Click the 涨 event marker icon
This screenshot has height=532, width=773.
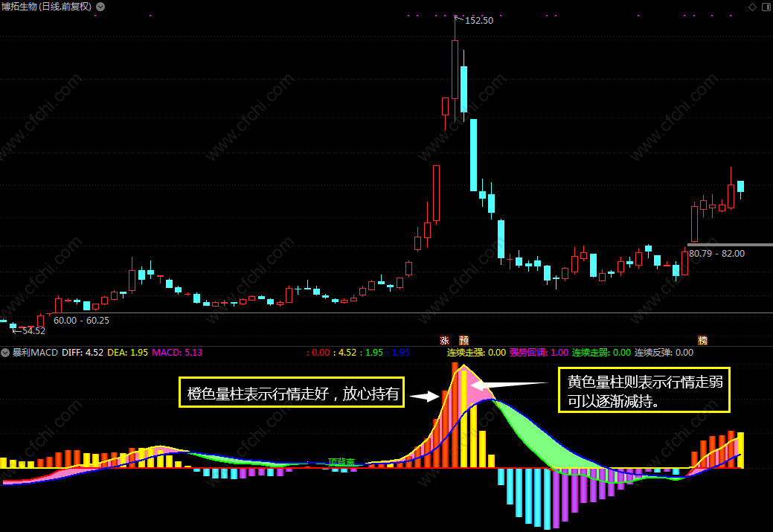point(444,340)
